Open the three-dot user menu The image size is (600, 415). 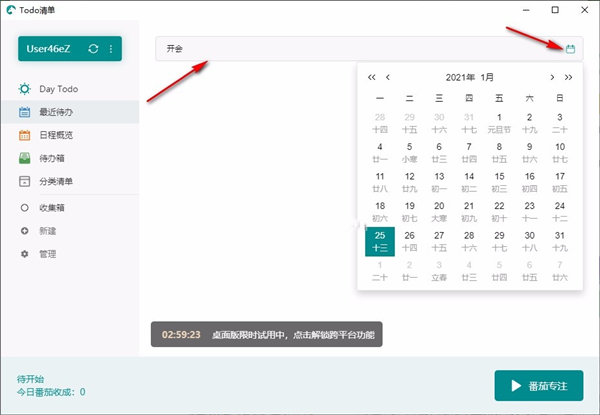click(110, 49)
